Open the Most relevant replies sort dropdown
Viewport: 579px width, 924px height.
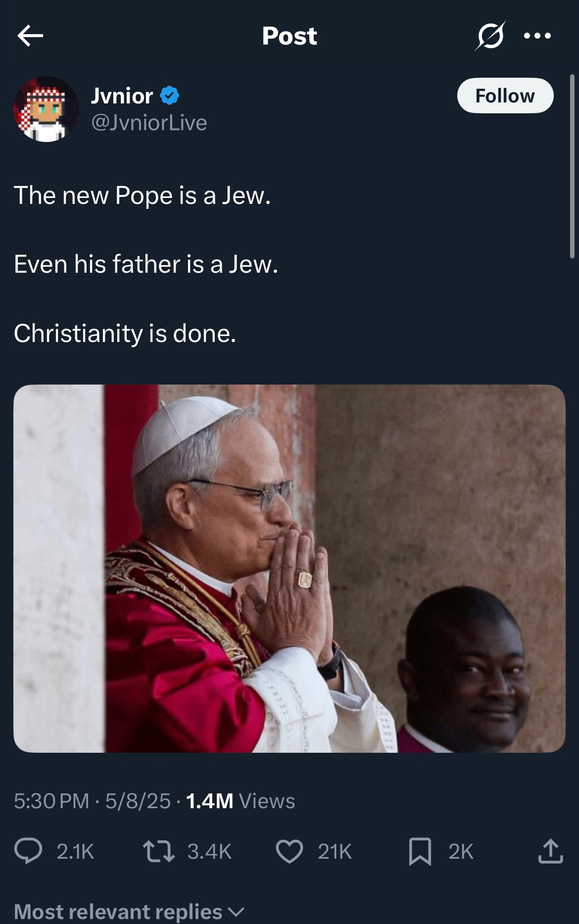click(118, 911)
